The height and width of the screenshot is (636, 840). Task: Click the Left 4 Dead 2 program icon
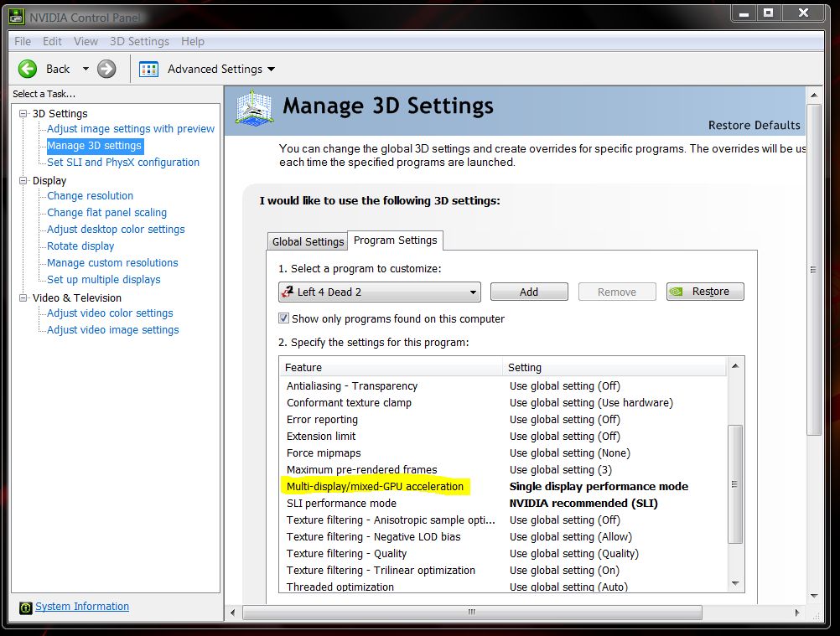[x=288, y=292]
